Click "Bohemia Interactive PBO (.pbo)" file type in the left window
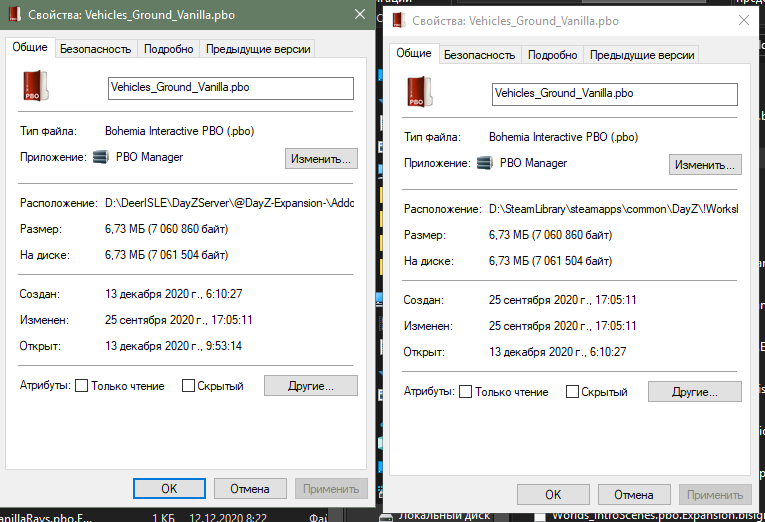 pyautogui.click(x=180, y=131)
